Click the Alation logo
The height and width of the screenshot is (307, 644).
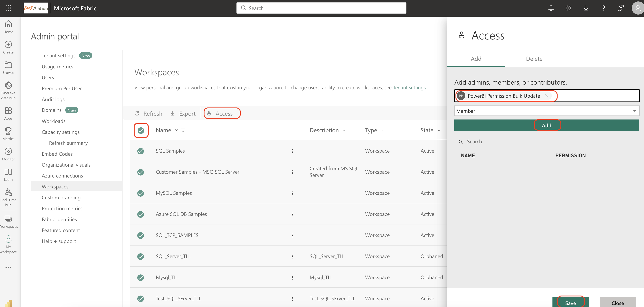(35, 8)
